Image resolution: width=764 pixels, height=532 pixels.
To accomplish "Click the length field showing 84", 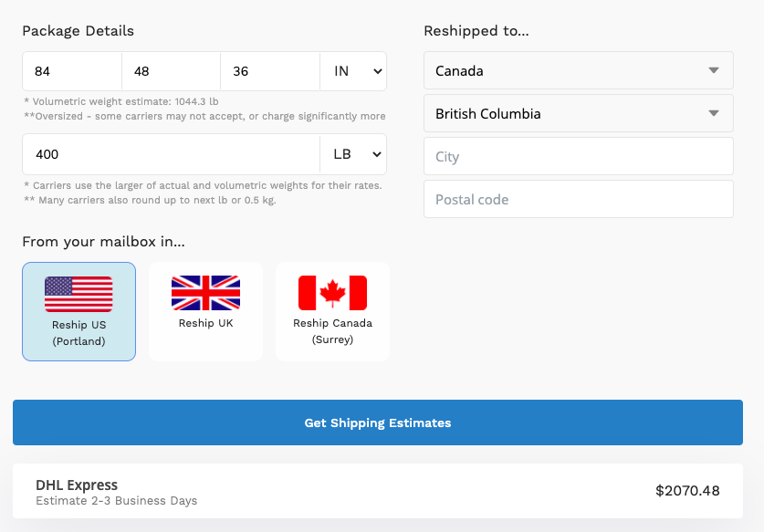I will click(x=72, y=71).
